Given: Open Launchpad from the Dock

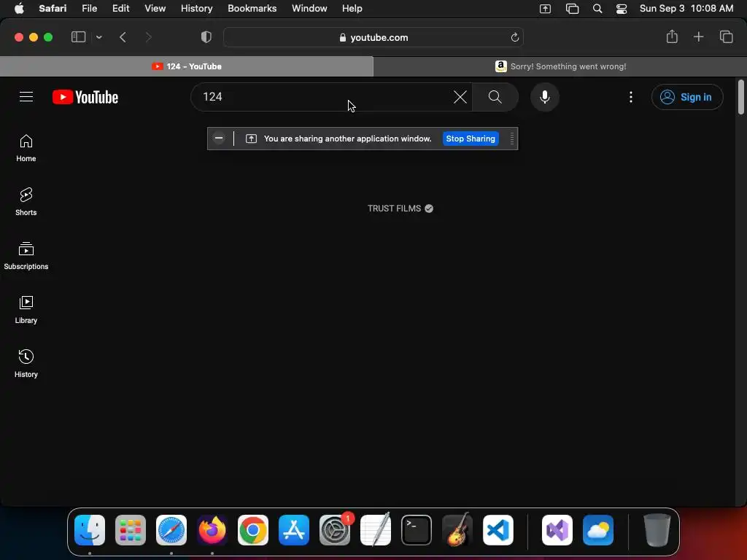Looking at the screenshot, I should 131,530.
